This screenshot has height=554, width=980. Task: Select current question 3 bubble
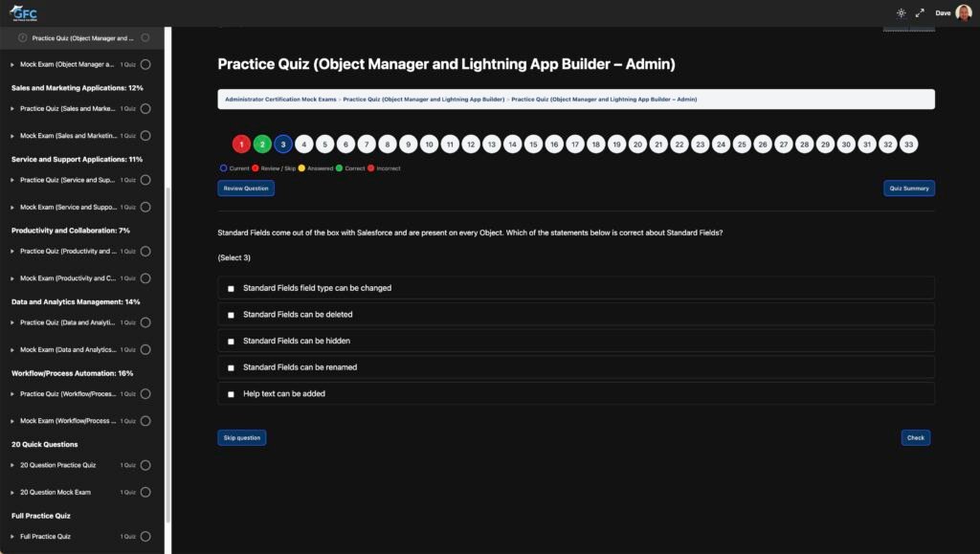coord(283,144)
